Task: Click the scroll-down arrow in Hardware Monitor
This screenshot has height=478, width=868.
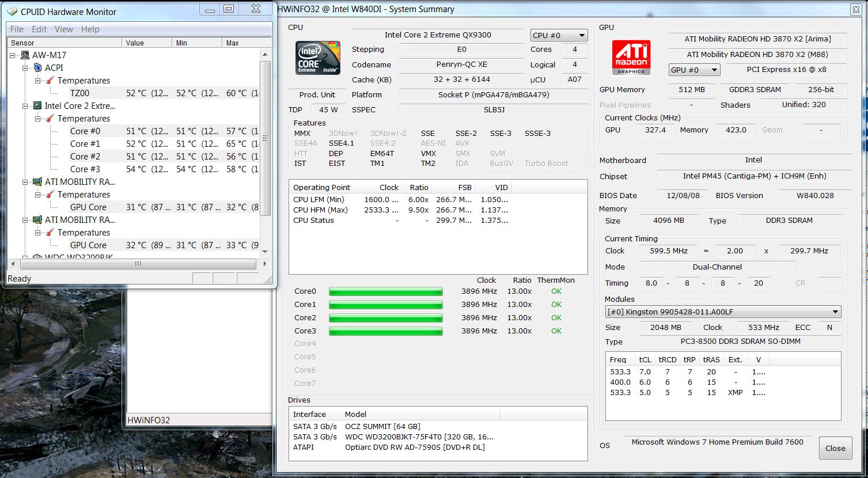Action: pos(266,252)
